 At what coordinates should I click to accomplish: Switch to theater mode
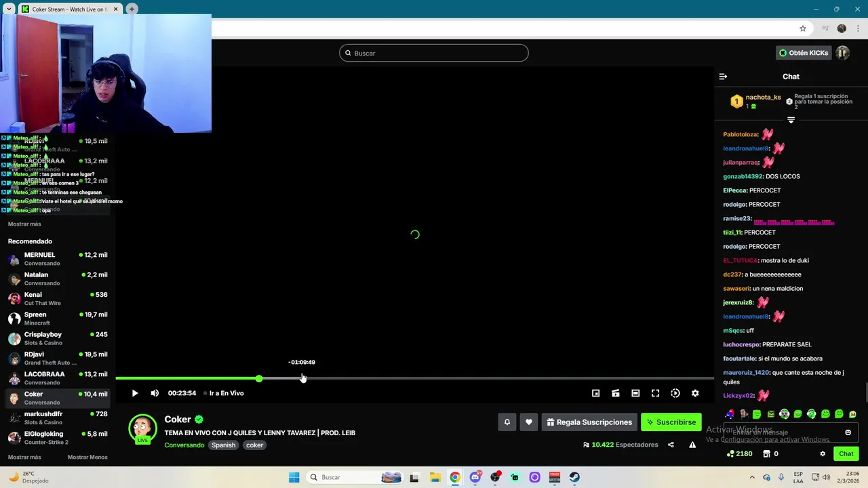click(635, 393)
